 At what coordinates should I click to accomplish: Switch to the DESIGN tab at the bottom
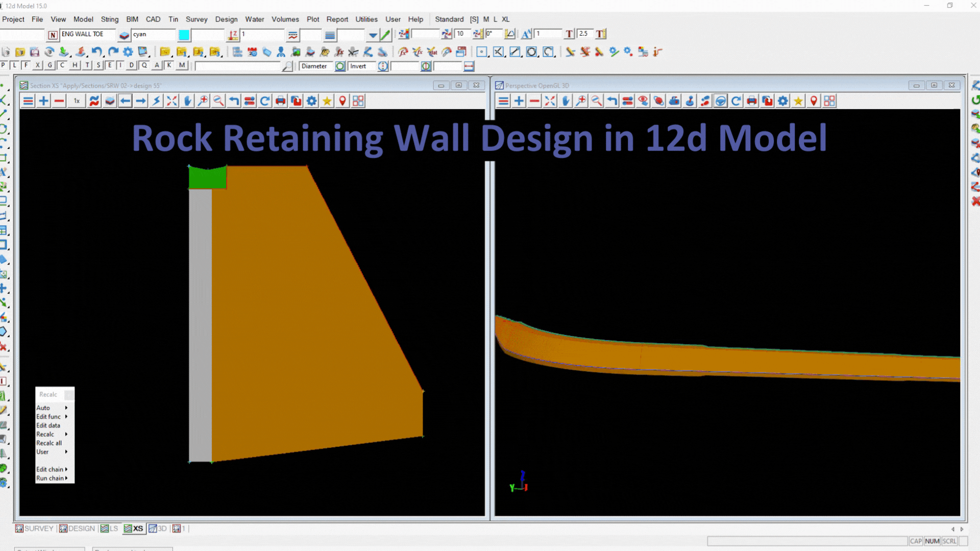click(80, 528)
